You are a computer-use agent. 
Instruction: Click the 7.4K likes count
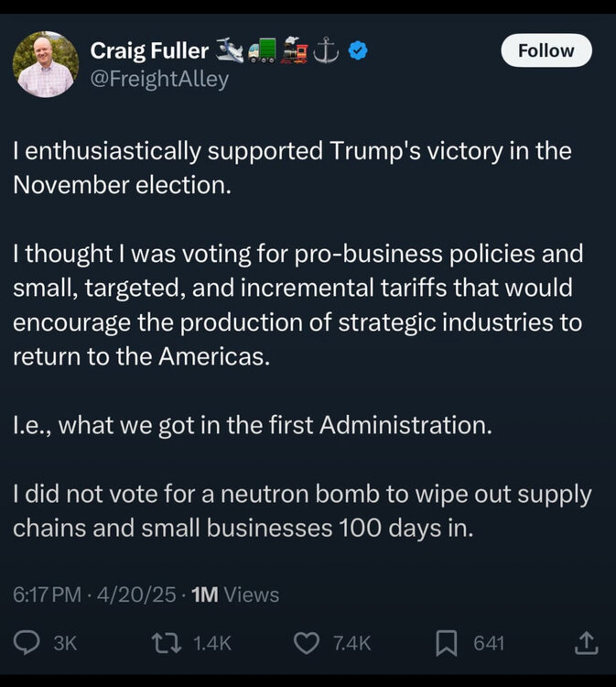tap(351, 643)
